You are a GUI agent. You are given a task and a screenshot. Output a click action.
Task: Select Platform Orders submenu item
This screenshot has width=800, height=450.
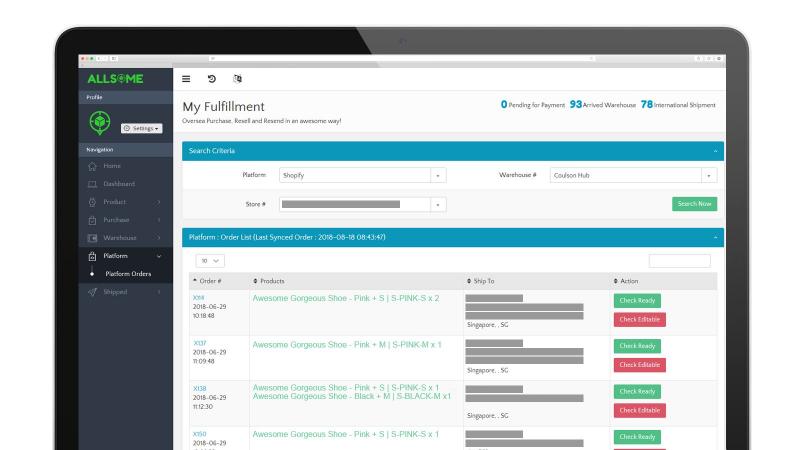coord(128,274)
